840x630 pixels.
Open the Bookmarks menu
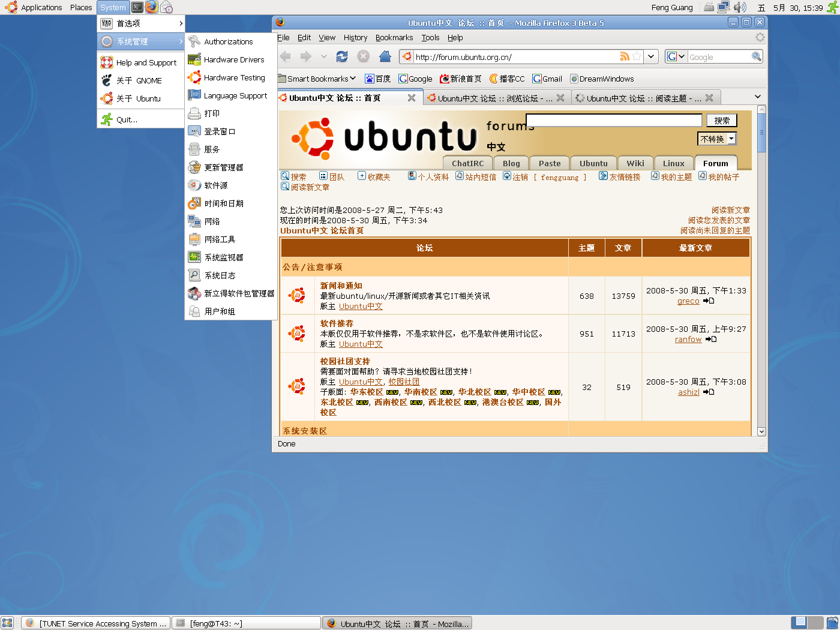[394, 37]
